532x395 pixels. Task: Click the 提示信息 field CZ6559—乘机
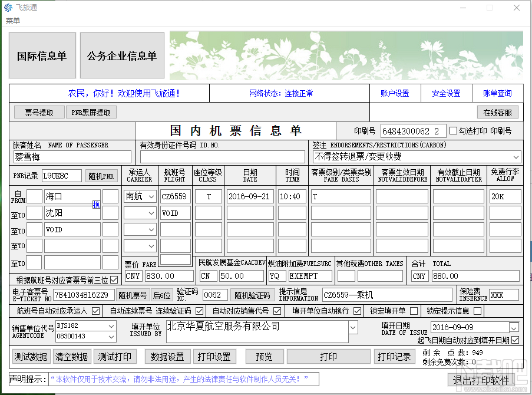387,295
